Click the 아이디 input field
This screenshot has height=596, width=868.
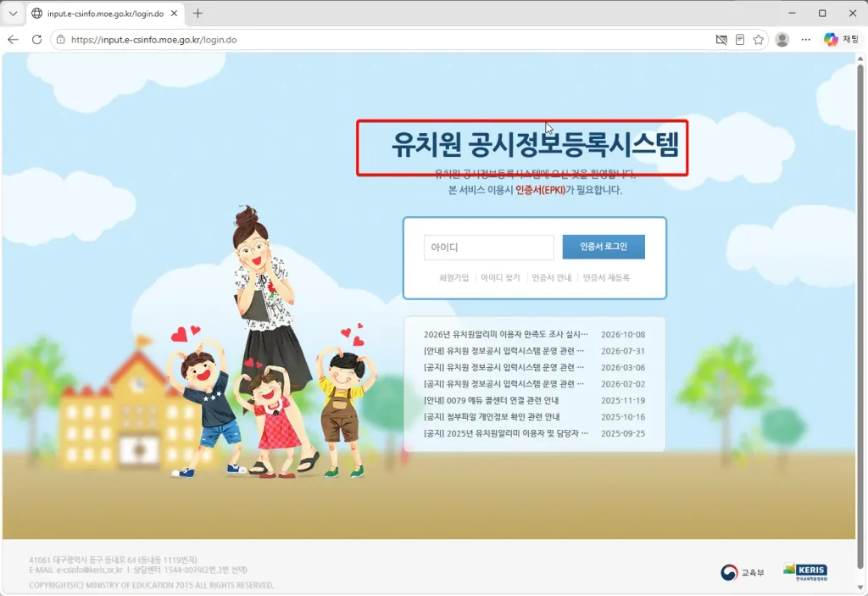(x=489, y=247)
